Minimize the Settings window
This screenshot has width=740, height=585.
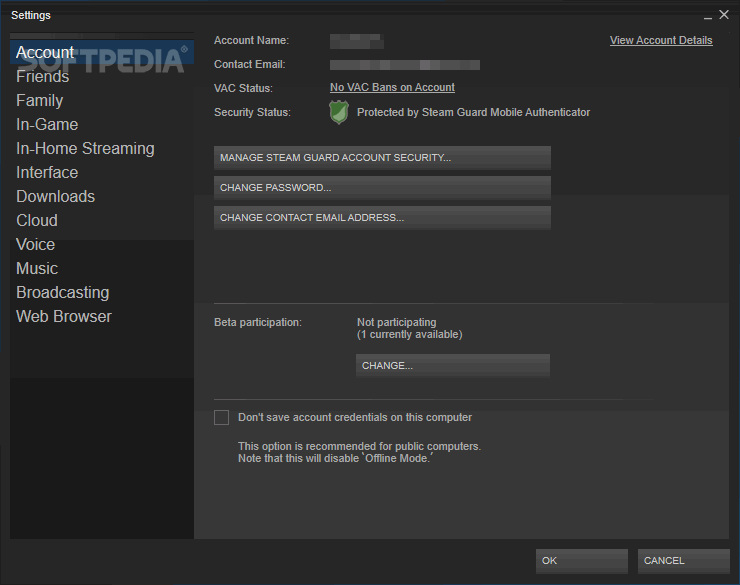(707, 17)
